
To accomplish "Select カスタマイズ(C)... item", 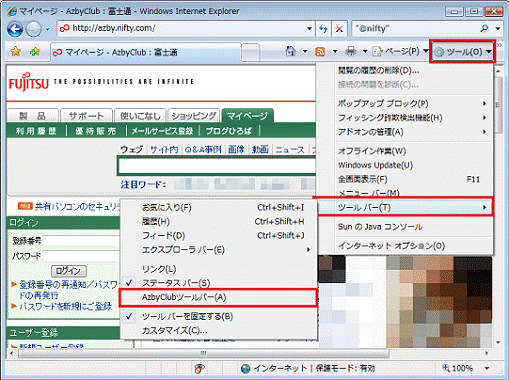I will point(218,331).
